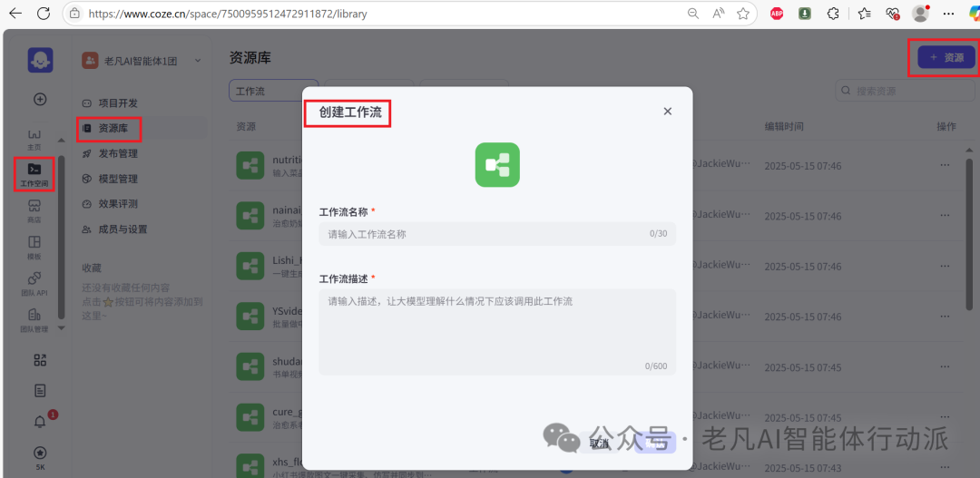Open more actions for the nutriti row
Viewport: 980px width, 478px height.
click(x=945, y=166)
